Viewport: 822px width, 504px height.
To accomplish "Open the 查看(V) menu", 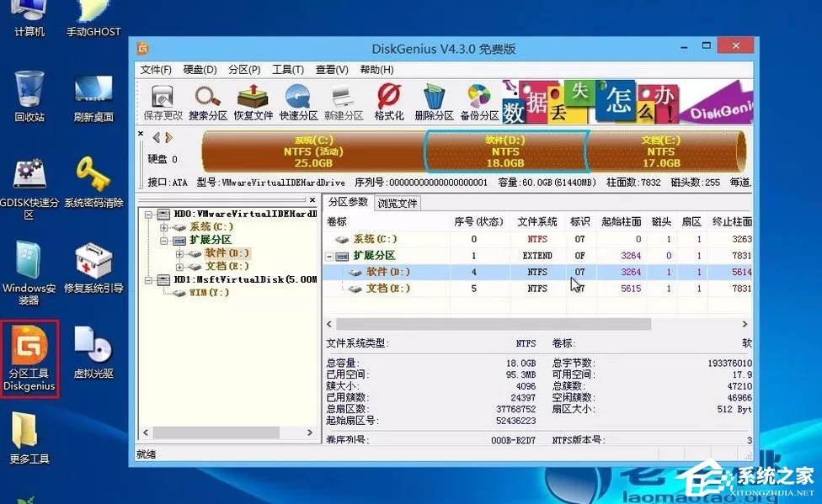I will pyautogui.click(x=332, y=70).
